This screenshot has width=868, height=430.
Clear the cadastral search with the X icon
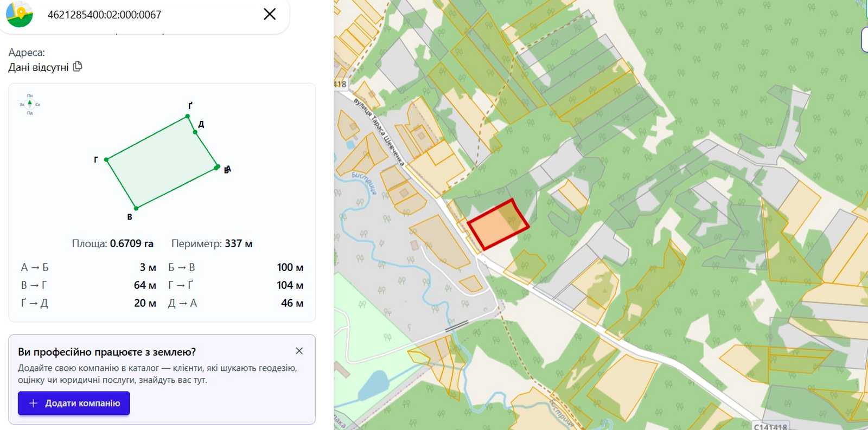[x=270, y=14]
